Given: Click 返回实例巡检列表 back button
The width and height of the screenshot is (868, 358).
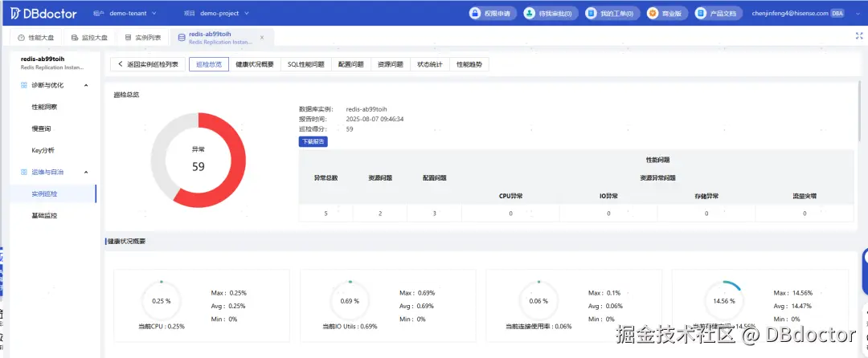Looking at the screenshot, I should click(149, 64).
